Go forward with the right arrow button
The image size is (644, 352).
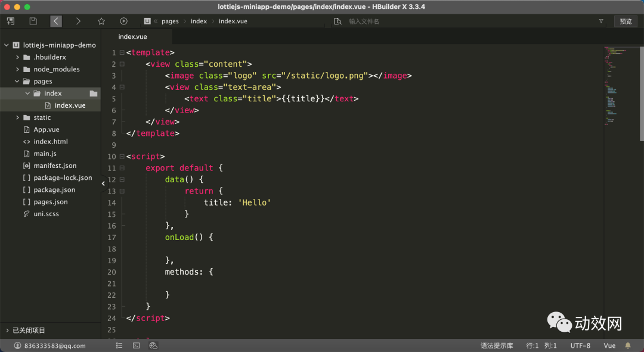point(78,21)
